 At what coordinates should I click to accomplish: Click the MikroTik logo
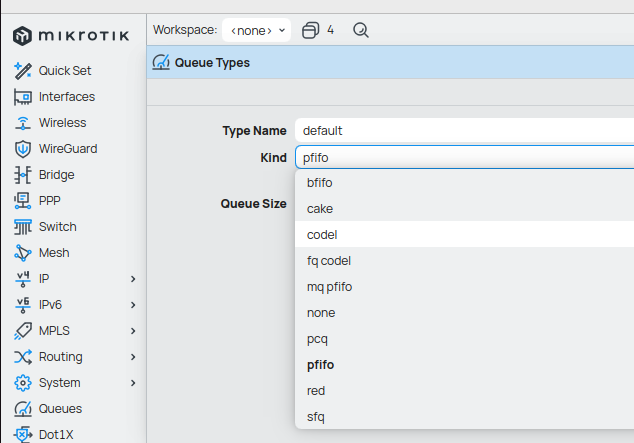(x=73, y=37)
